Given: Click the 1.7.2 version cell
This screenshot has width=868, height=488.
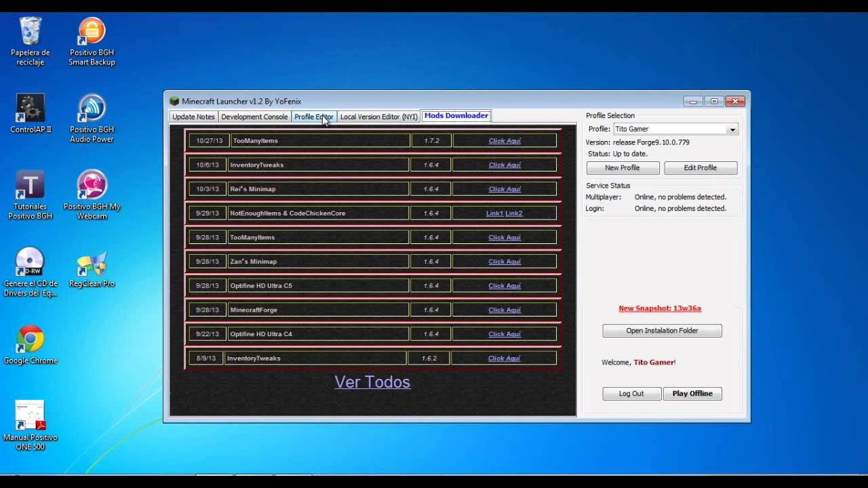Looking at the screenshot, I should click(x=432, y=141).
